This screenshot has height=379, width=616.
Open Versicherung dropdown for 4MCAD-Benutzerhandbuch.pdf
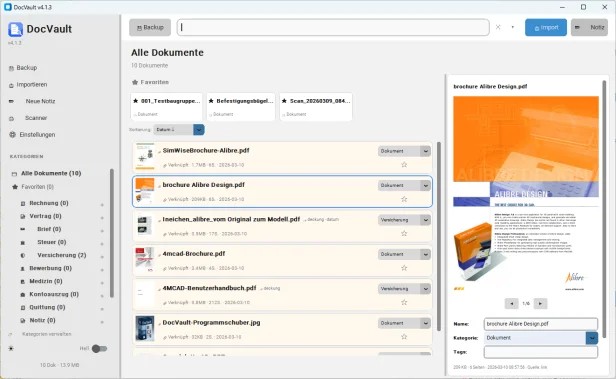click(404, 289)
